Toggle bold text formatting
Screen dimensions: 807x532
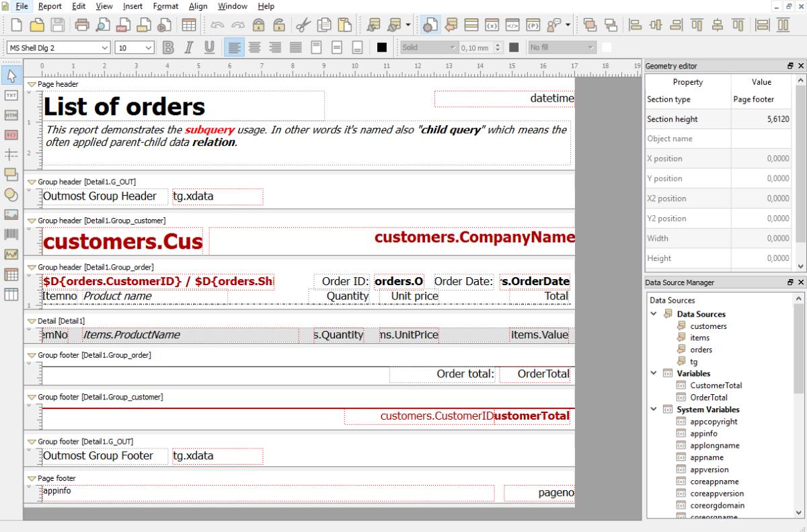[x=168, y=48]
